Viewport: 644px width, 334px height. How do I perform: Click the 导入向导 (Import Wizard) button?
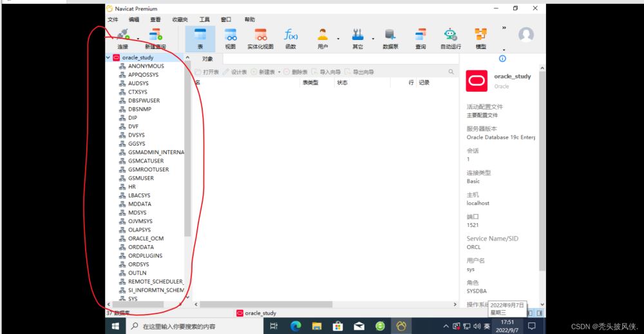326,72
